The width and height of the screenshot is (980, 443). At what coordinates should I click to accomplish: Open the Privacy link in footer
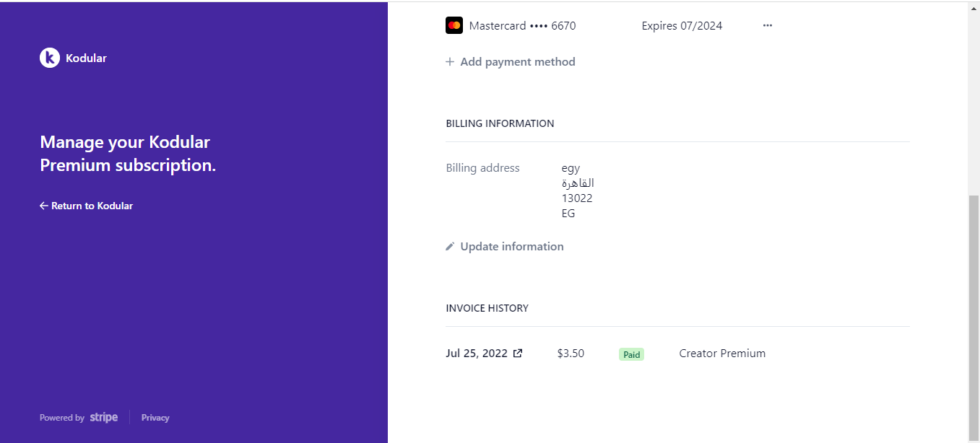point(155,418)
